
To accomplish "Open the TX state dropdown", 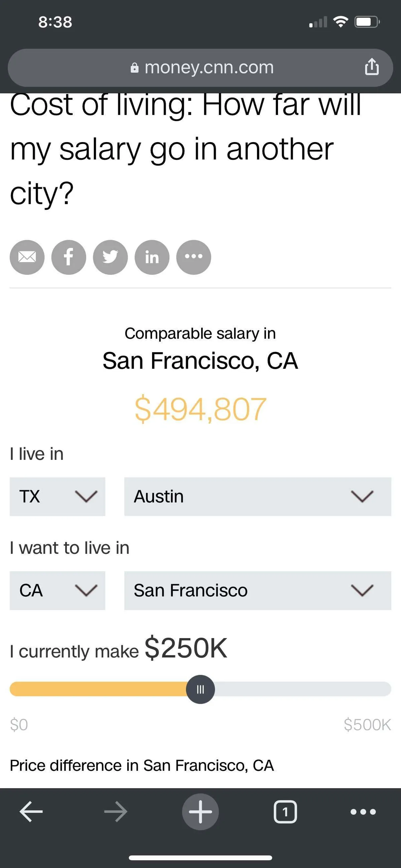I will coord(57,496).
